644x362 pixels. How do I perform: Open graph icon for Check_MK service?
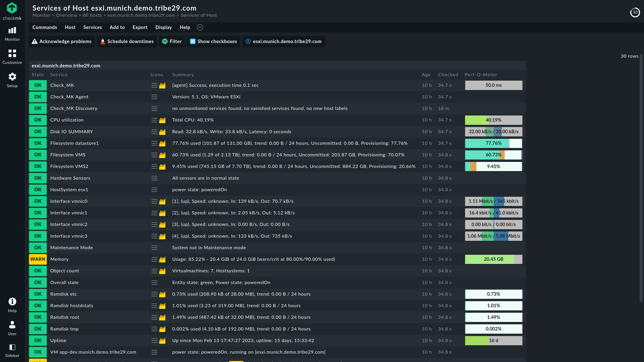point(163,85)
